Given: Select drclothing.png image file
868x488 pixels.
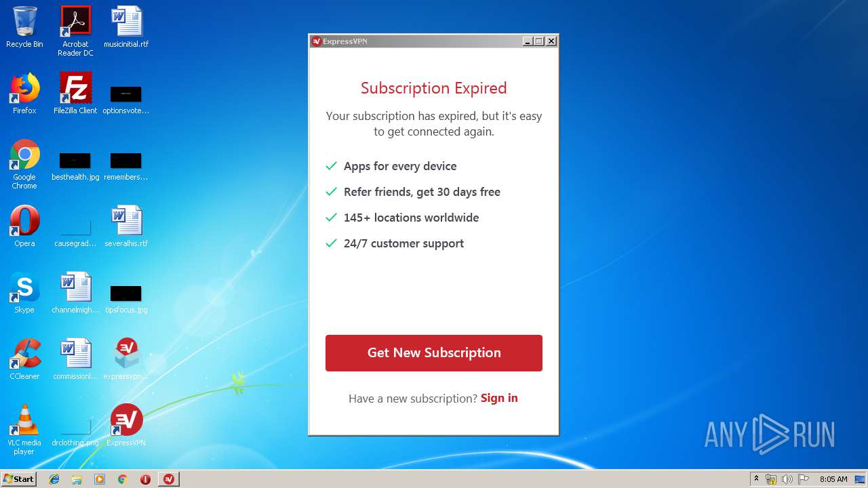Looking at the screenshot, I should coord(75,432).
